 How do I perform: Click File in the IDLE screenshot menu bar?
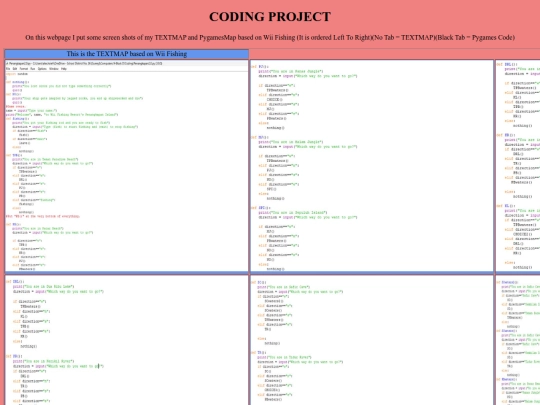8,69
